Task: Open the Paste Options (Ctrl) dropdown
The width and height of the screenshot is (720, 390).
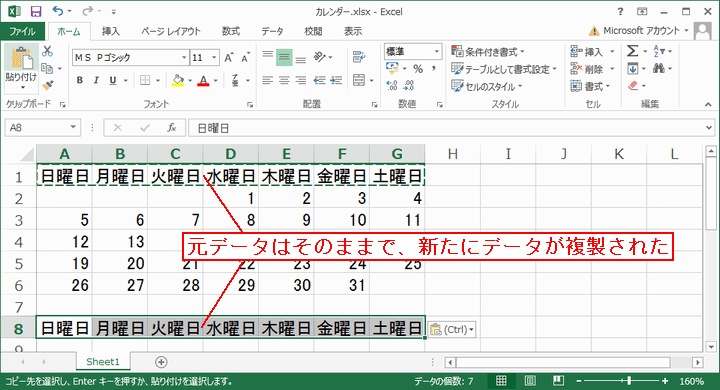Action: click(x=452, y=329)
